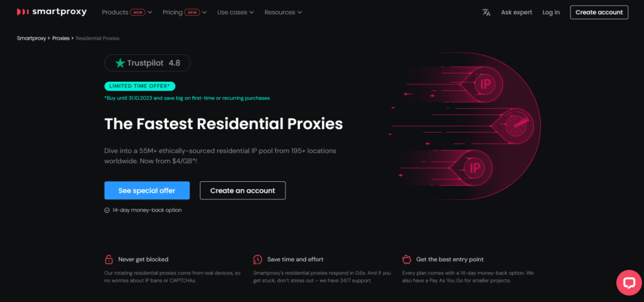Click the money-back checkmark icon
This screenshot has width=644, height=302.
(x=107, y=210)
